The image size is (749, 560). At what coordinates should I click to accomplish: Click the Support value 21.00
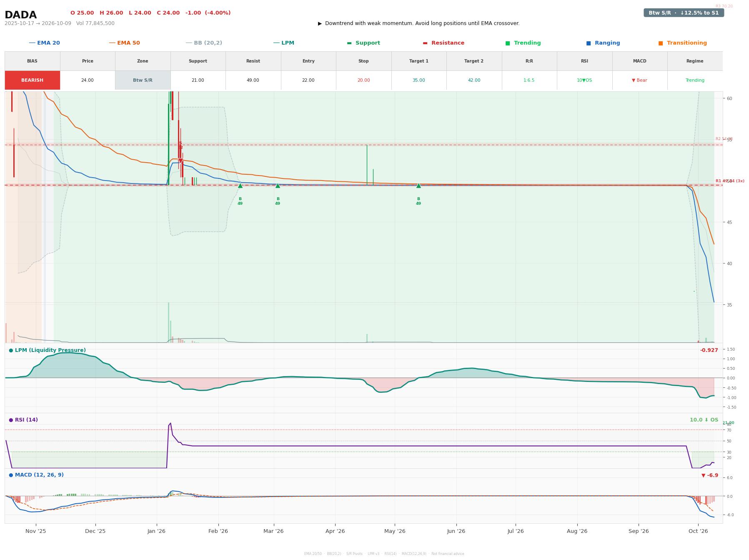(198, 80)
